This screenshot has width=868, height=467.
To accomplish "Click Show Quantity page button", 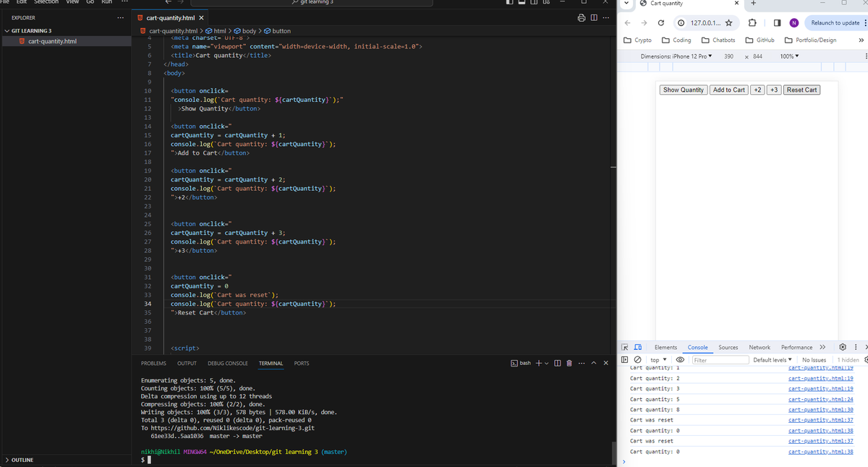I will (x=684, y=90).
